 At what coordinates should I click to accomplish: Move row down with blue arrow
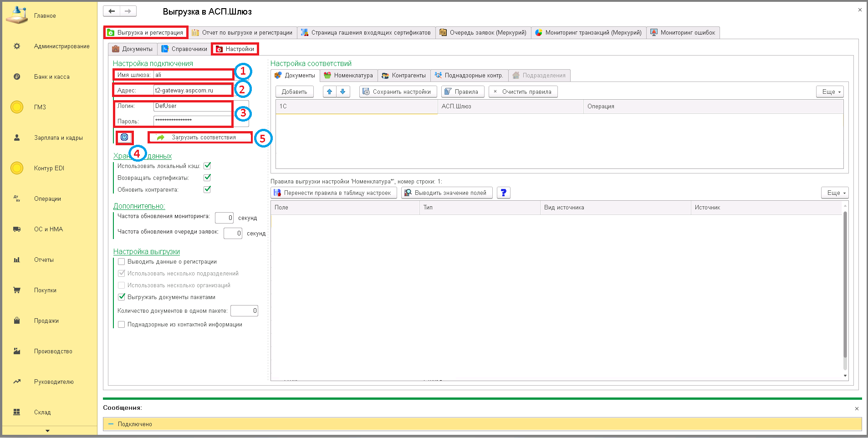pyautogui.click(x=342, y=92)
